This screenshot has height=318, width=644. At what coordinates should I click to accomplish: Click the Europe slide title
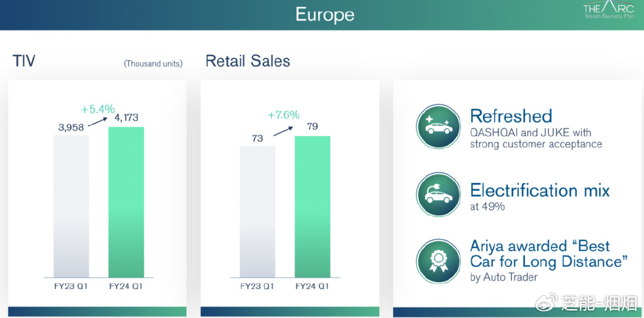click(325, 14)
